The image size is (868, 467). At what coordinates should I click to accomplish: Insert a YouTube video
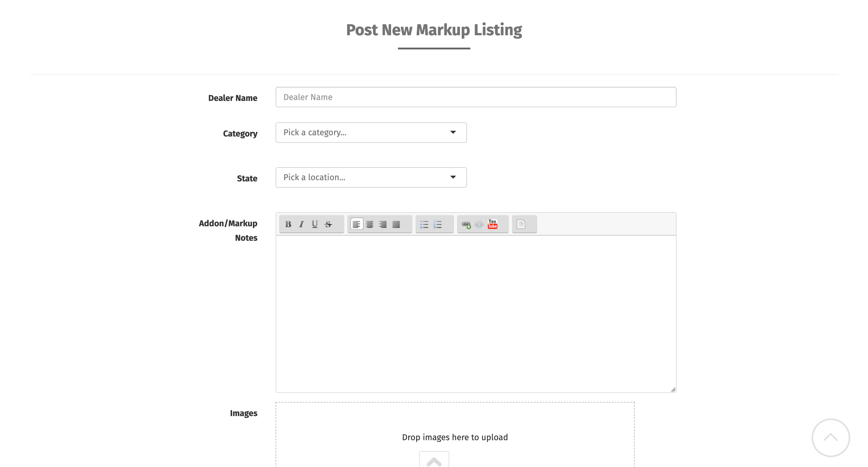(x=493, y=224)
